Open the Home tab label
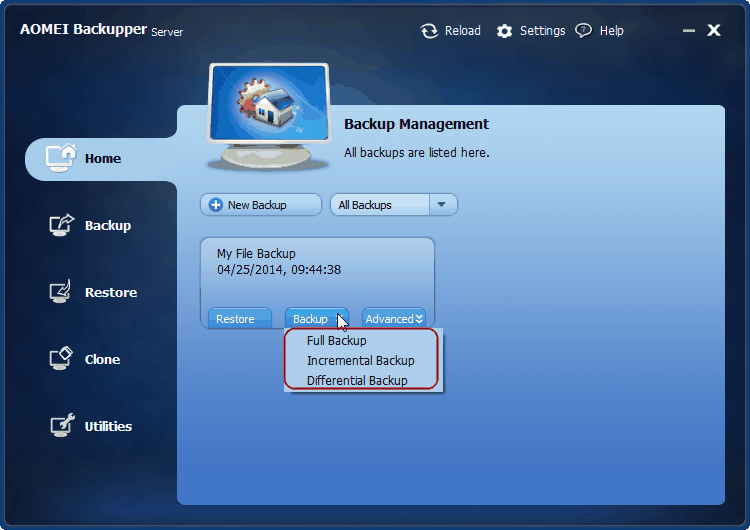This screenshot has width=750, height=530. (103, 158)
